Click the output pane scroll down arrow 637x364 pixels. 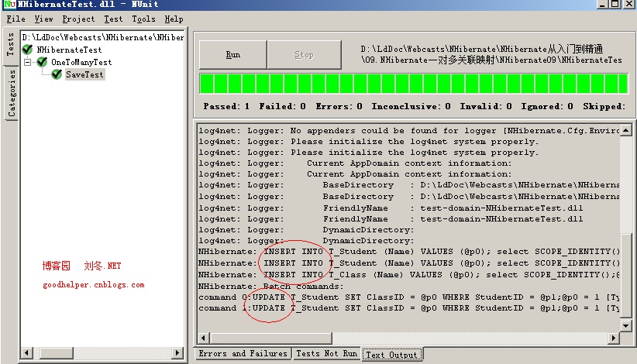tap(625, 325)
